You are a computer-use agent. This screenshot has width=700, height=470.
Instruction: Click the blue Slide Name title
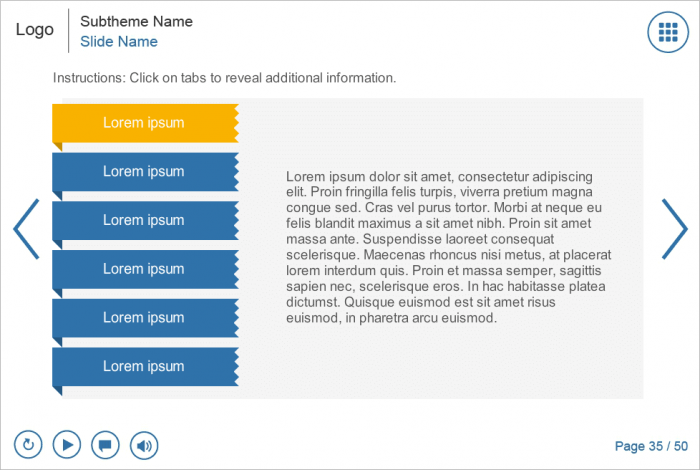point(119,42)
